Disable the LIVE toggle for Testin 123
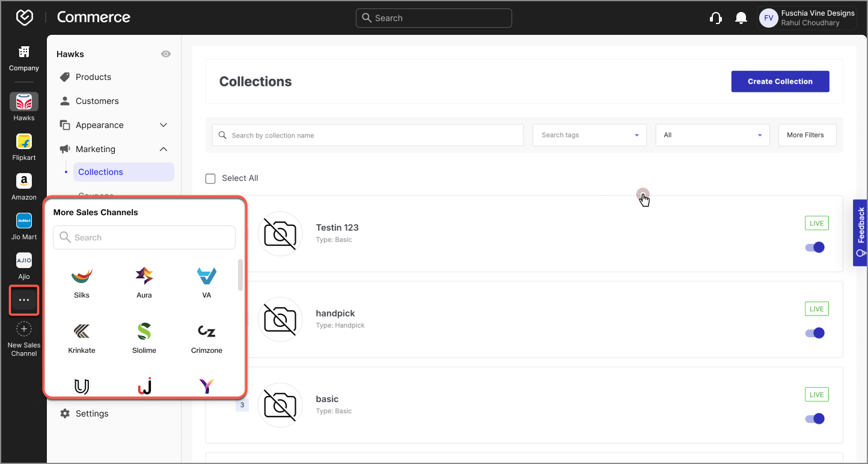868x464 pixels. point(815,247)
